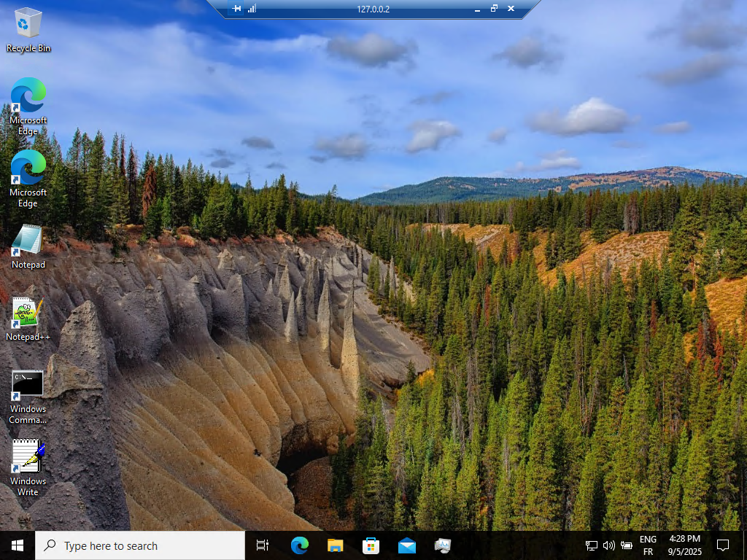Open the volume control slider
This screenshot has height=560, width=747.
pyautogui.click(x=608, y=545)
